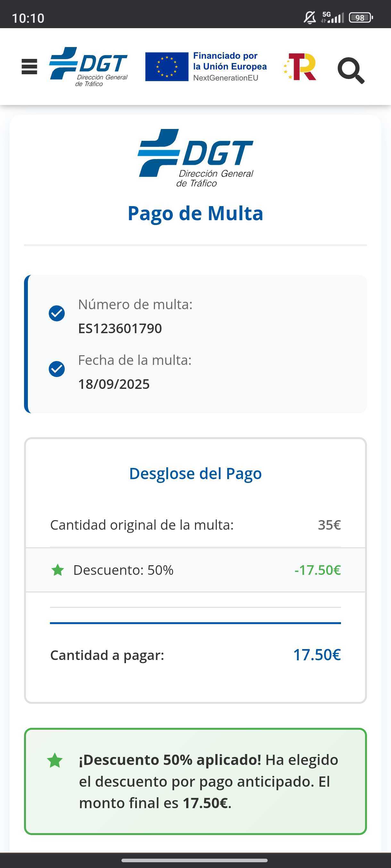Tap the 5G signal strength indicator
Image resolution: width=391 pixels, height=868 pixels.
click(x=332, y=18)
